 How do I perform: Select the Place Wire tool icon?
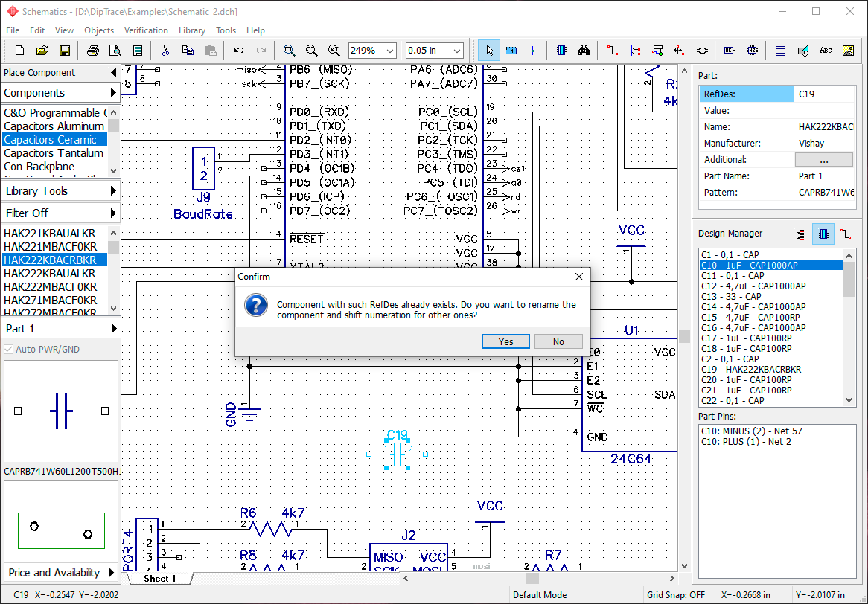612,51
